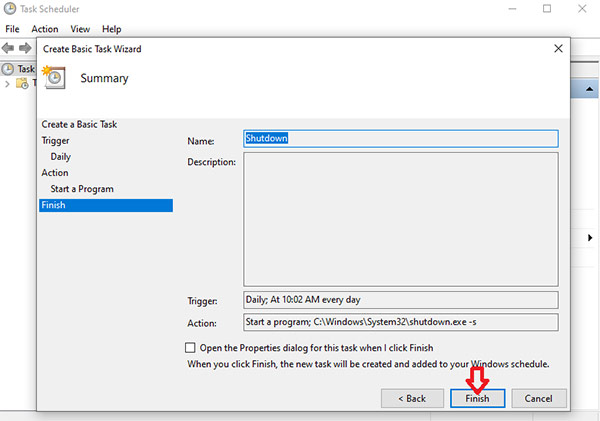Select the Start a Program step

[82, 189]
